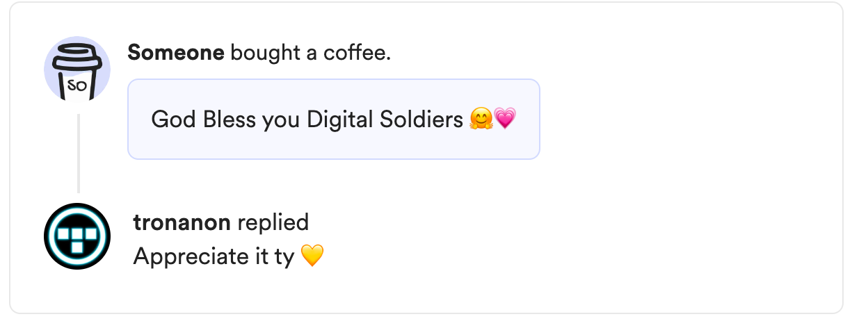868x328 pixels.
Task: Select the "bought a coffee." text
Action: click(310, 52)
